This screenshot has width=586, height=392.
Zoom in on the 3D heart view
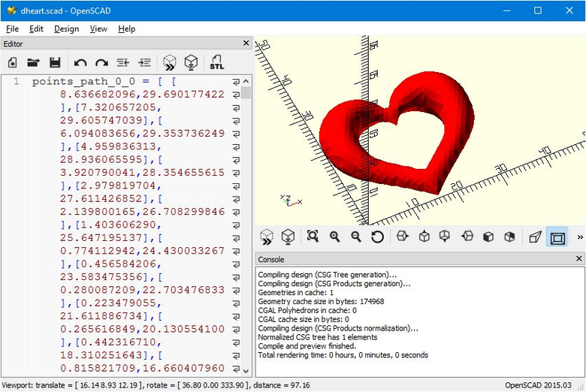pos(334,237)
